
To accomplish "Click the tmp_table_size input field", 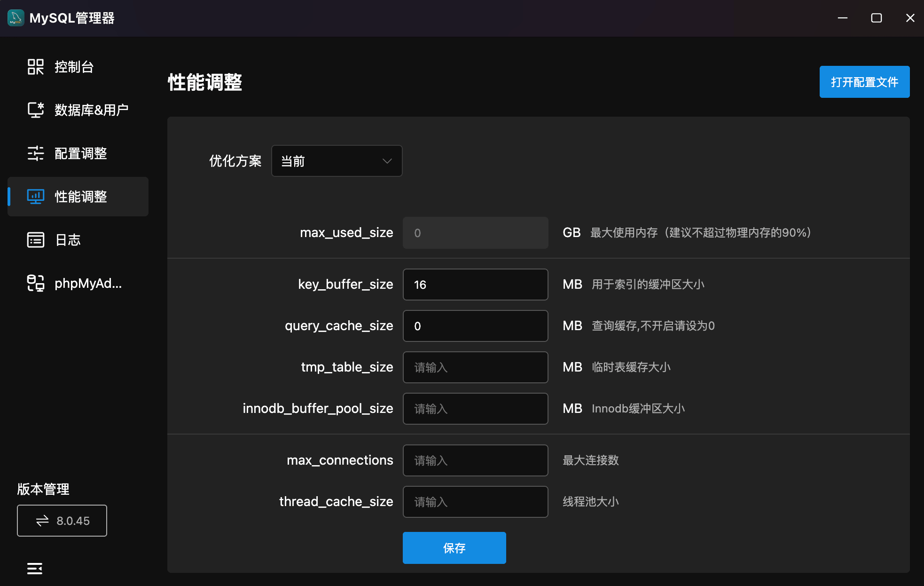I will point(475,367).
